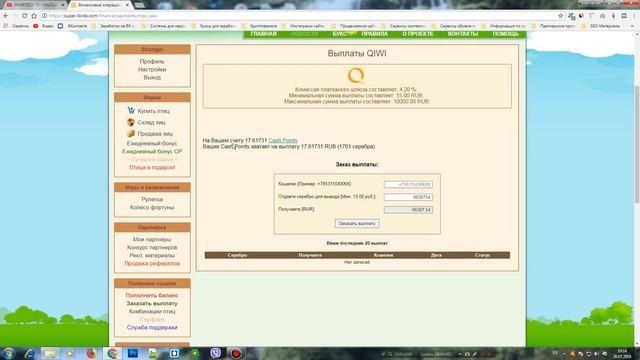
Task: Click the silver amount input field
Action: [408, 197]
